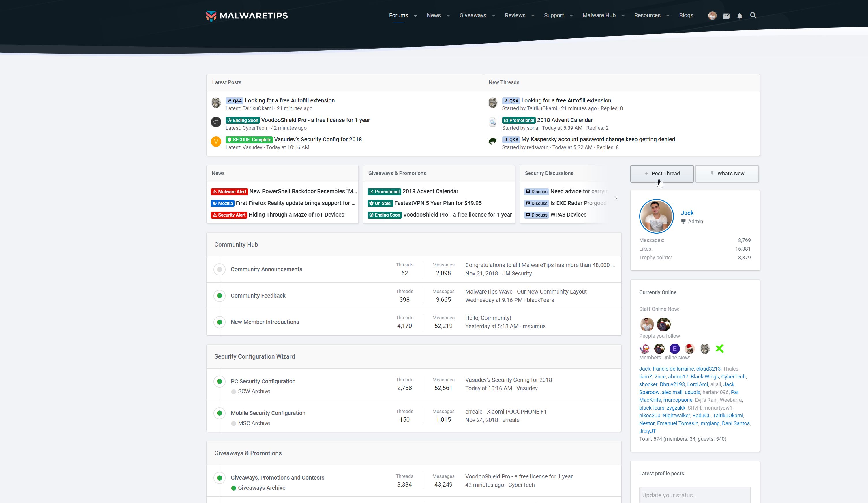The height and width of the screenshot is (503, 868).
Task: Expand the Forums dropdown arrow
Action: pos(415,16)
